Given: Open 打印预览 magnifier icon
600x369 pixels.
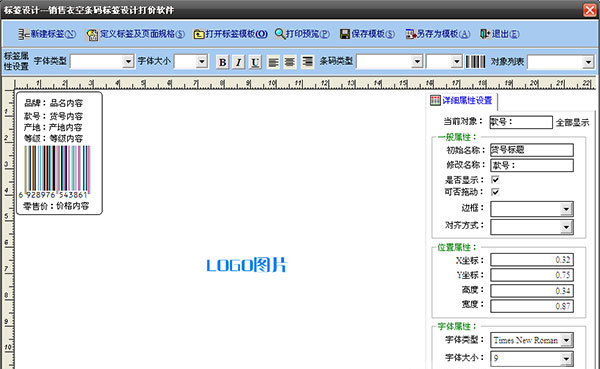Looking at the screenshot, I should click(280, 34).
